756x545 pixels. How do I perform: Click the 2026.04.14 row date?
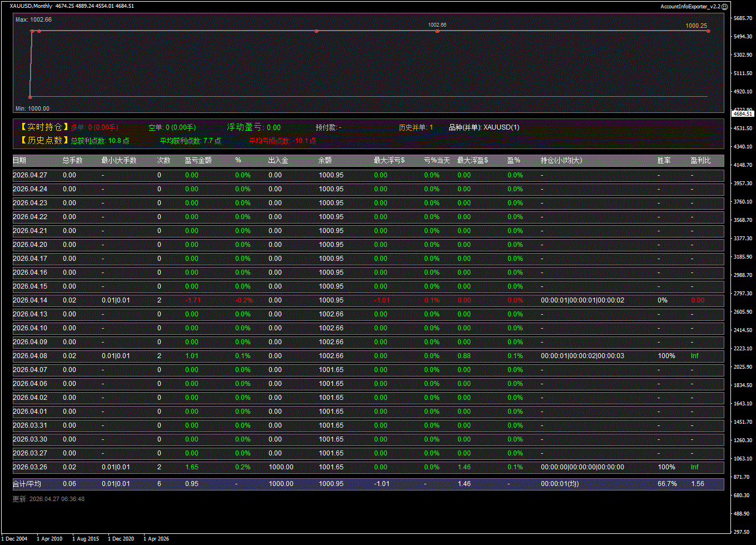pos(30,300)
